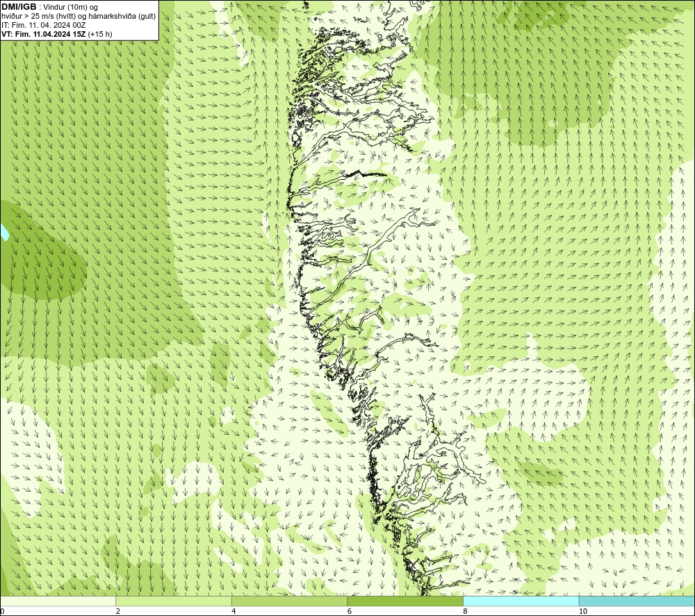Select the light green 2–4 m/s legend swatch

[x=174, y=601]
